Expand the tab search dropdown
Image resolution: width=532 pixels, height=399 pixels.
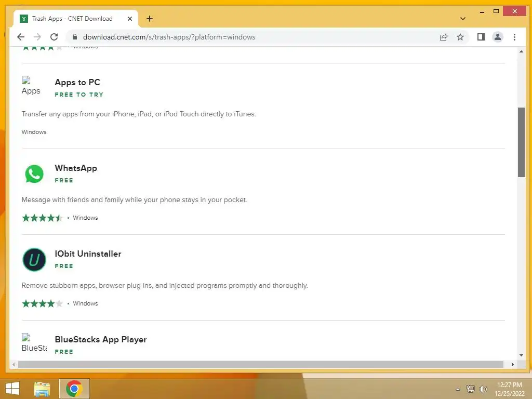tap(463, 19)
